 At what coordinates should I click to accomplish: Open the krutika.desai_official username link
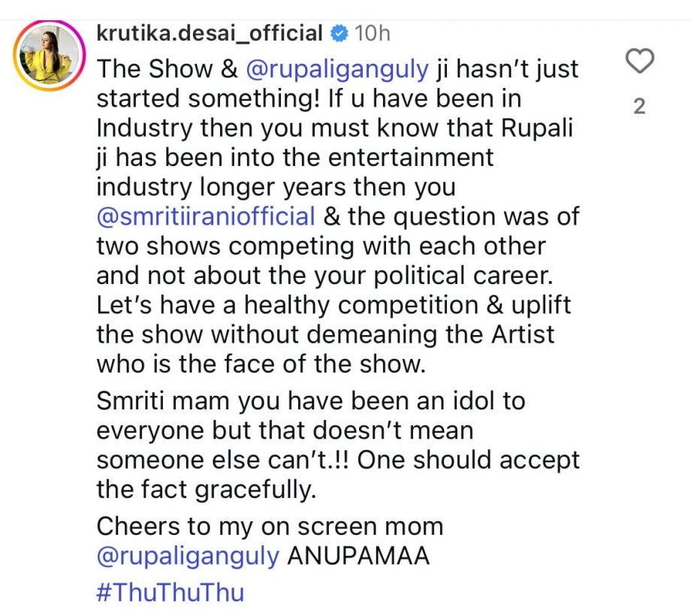pyautogui.click(x=210, y=33)
